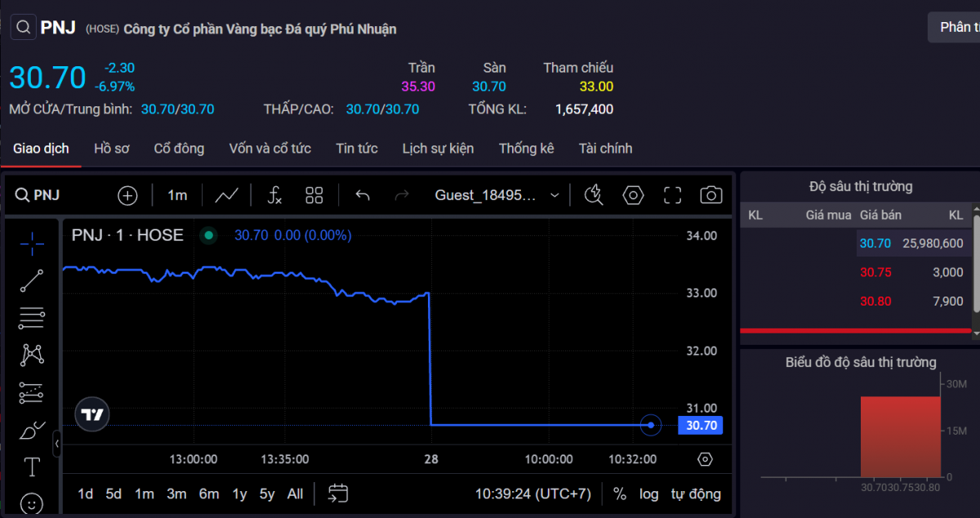Switch to the Vốn và cổ tức tab

coord(270,149)
